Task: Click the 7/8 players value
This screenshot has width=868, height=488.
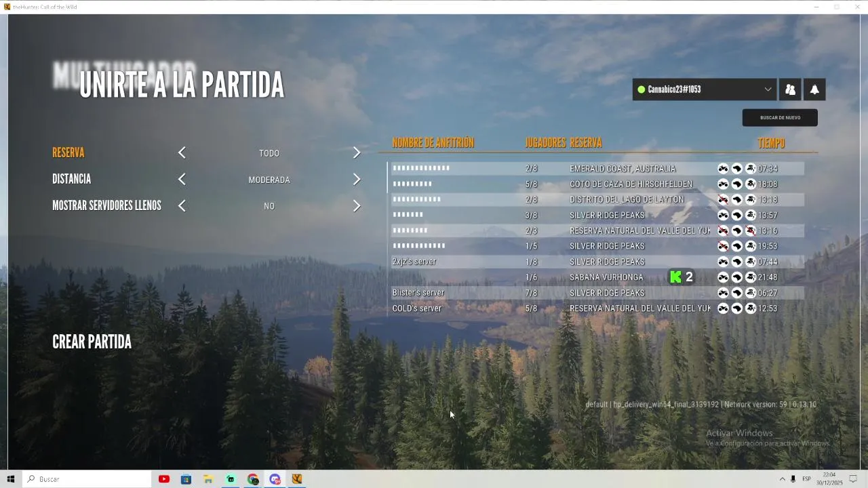Action: click(531, 293)
